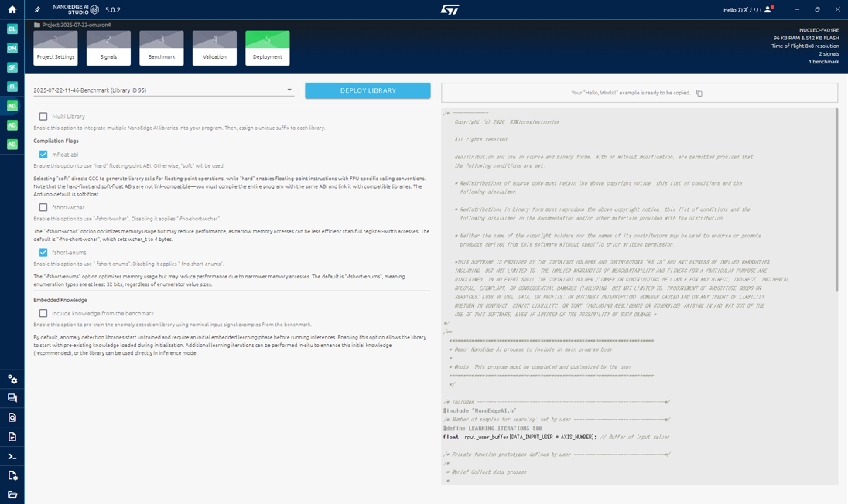Expand the benchmark library dropdown
The image size is (848, 504).
289,90
